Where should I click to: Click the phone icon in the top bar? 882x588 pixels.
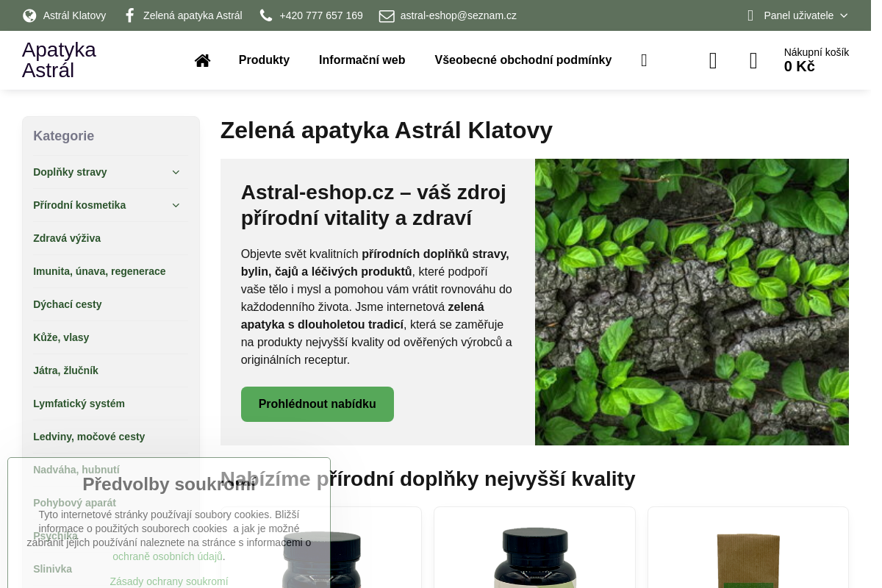266,15
